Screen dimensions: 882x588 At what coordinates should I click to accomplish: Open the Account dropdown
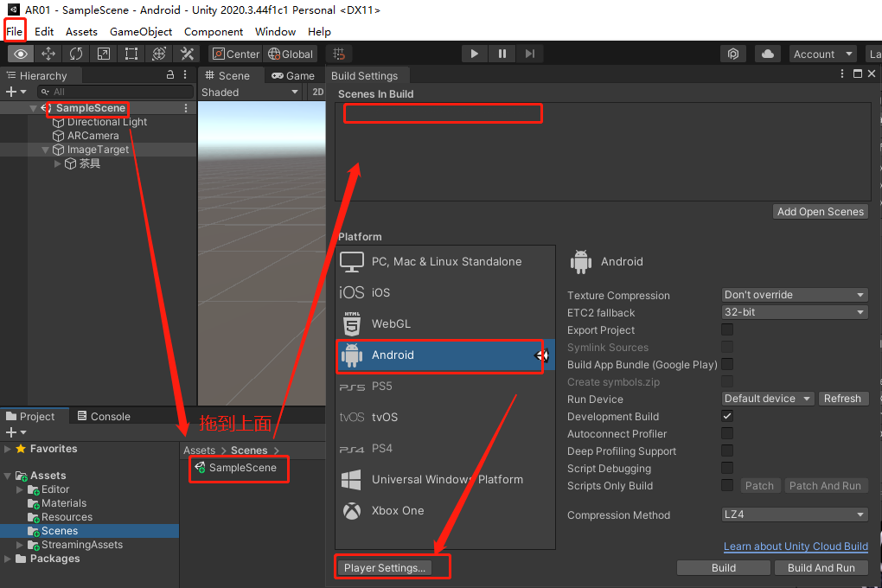[x=823, y=54]
